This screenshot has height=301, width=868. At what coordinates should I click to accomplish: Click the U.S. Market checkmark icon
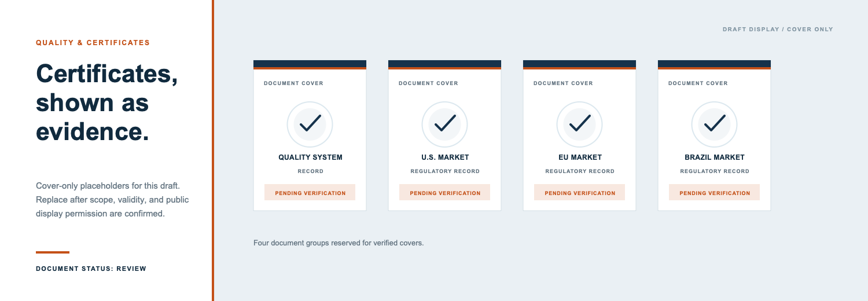[445, 124]
